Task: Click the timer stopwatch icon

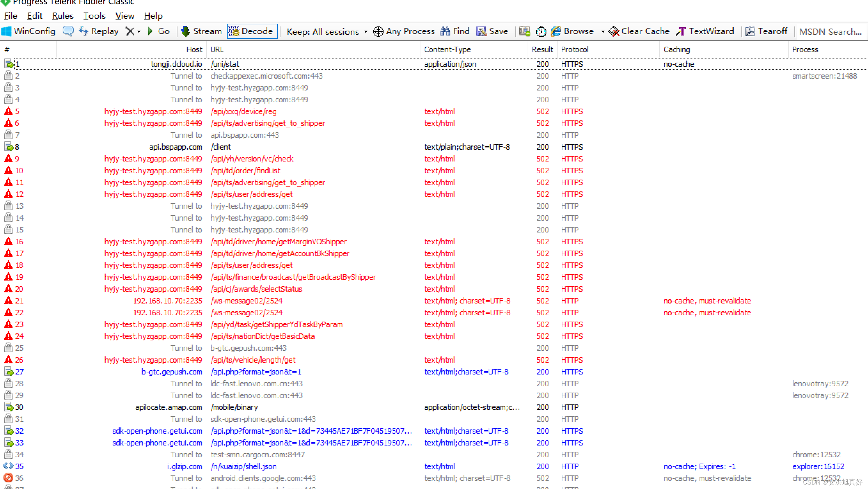Action: (x=541, y=32)
